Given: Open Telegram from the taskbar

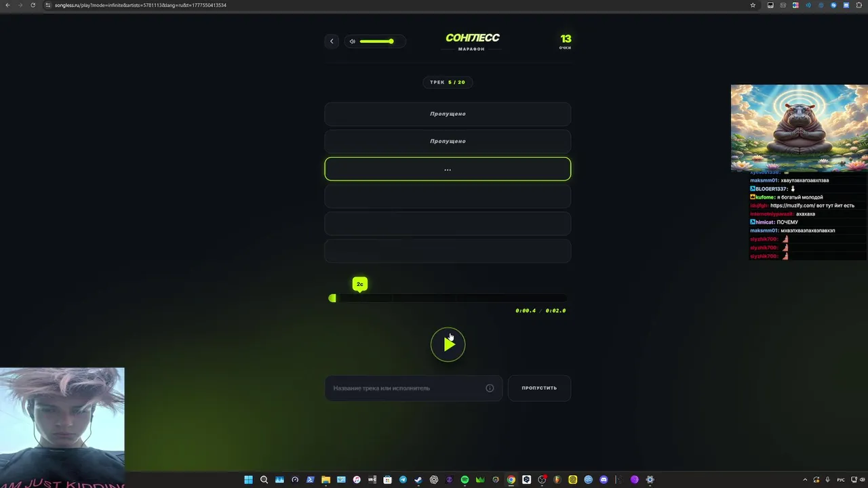Looking at the screenshot, I should [403, 480].
